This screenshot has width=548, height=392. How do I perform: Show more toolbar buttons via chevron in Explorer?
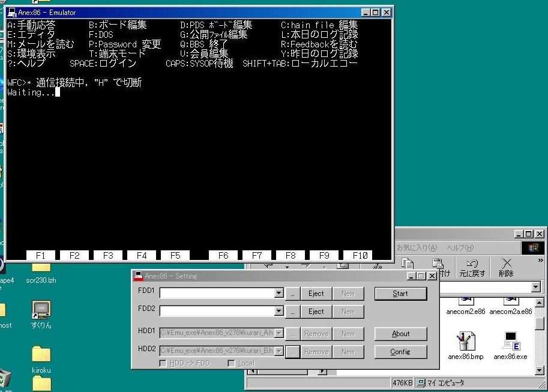pyautogui.click(x=540, y=260)
